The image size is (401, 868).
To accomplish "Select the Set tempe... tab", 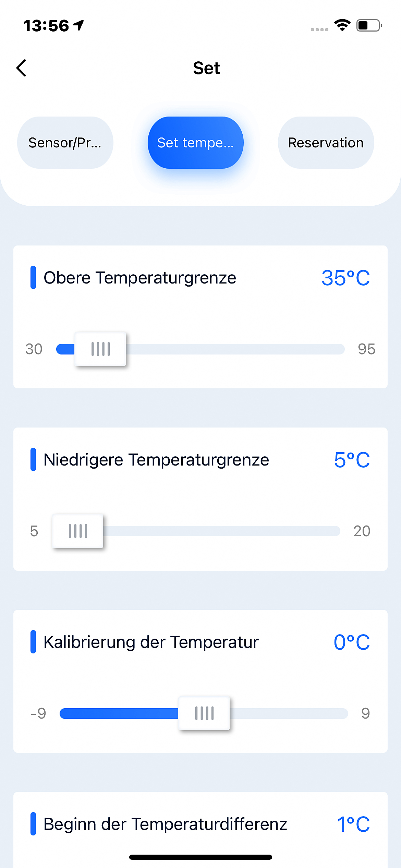I will [x=195, y=143].
